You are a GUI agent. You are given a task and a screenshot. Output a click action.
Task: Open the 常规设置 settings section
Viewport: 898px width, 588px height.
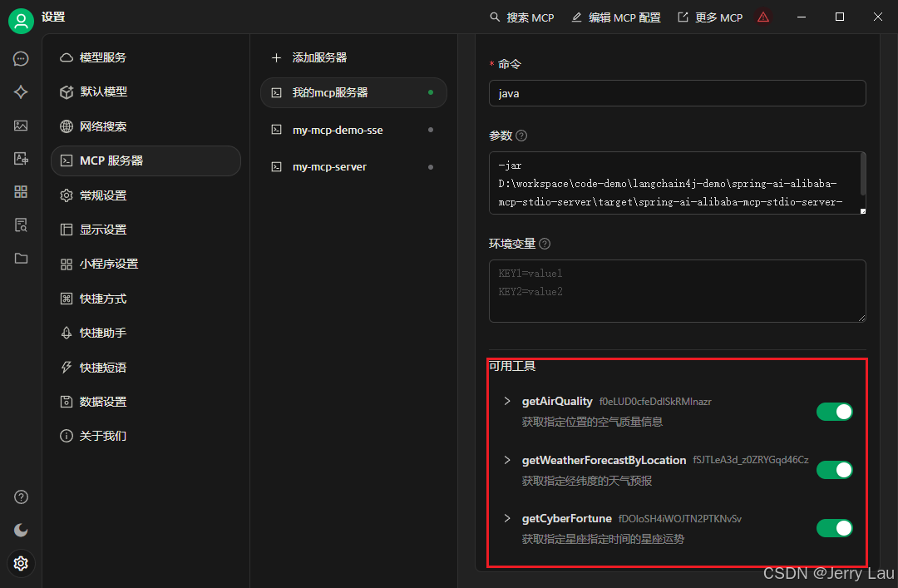coord(146,195)
